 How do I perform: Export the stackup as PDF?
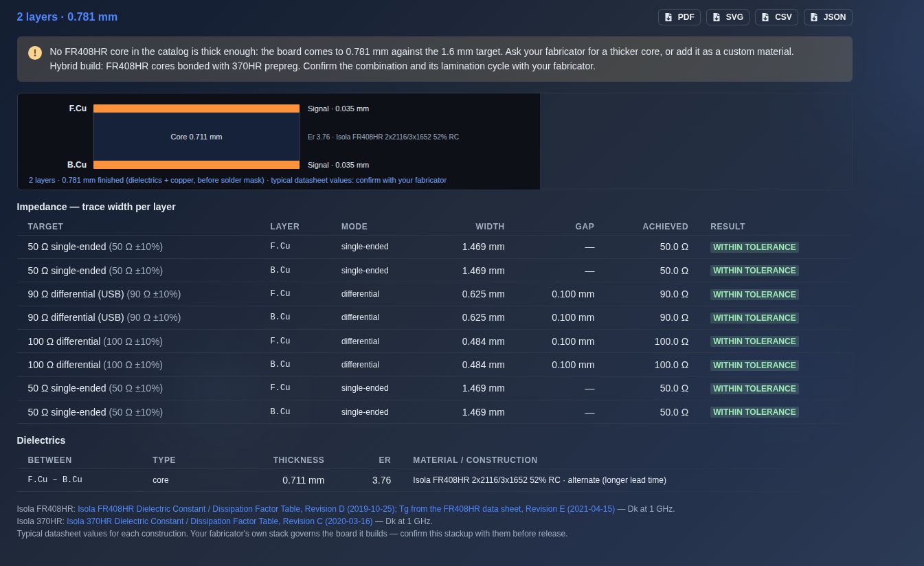[679, 17]
